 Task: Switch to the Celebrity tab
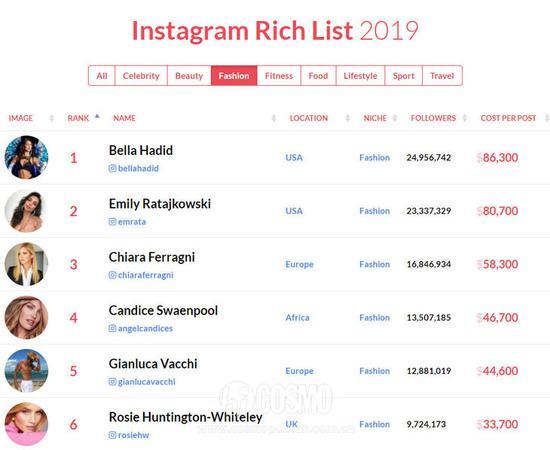pyautogui.click(x=141, y=75)
